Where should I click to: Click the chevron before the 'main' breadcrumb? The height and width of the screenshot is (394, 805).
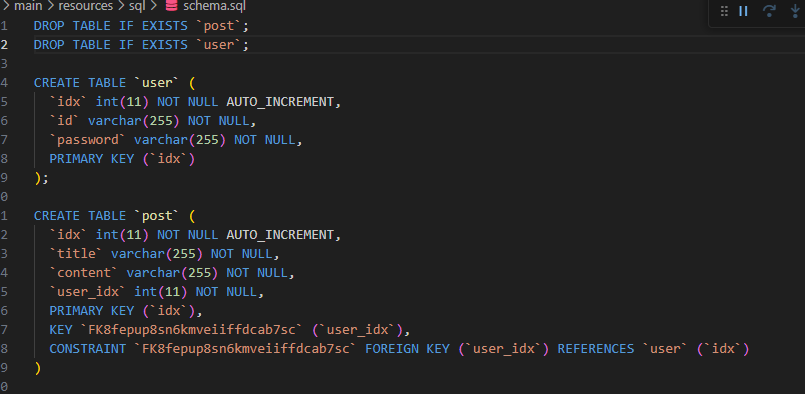click(6, 6)
